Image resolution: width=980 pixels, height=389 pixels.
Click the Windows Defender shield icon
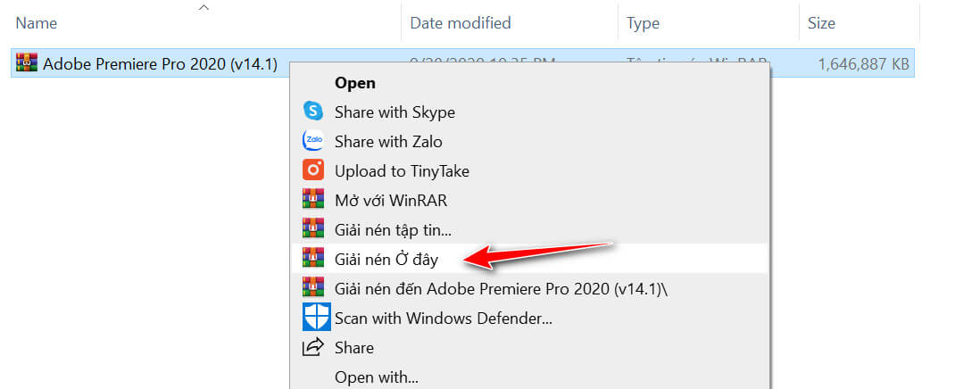pos(316,317)
